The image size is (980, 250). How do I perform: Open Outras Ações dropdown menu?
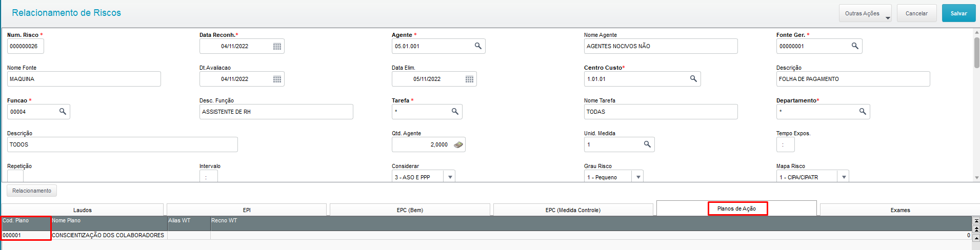[865, 13]
